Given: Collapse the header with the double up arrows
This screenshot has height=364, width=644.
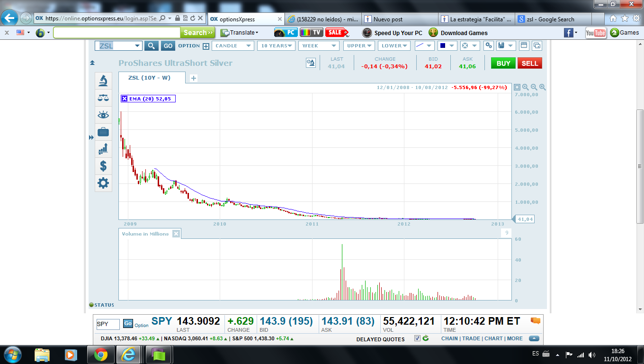Looking at the screenshot, I should tap(92, 63).
